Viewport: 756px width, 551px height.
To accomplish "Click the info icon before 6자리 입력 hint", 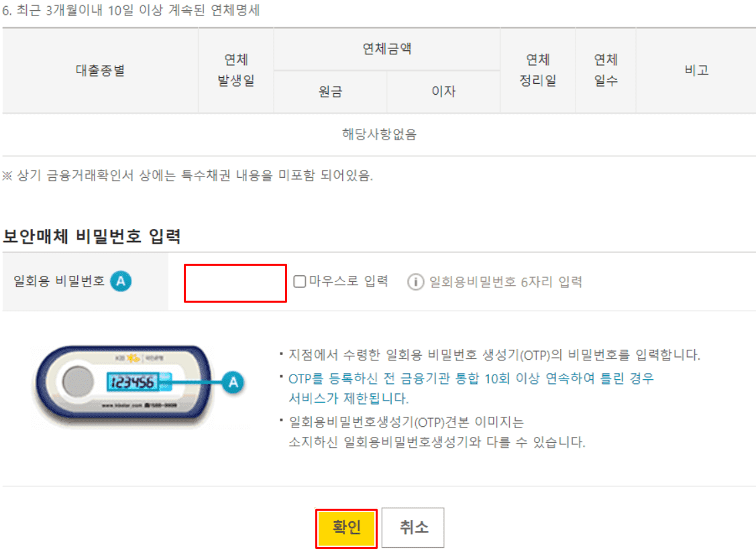I will tap(415, 282).
